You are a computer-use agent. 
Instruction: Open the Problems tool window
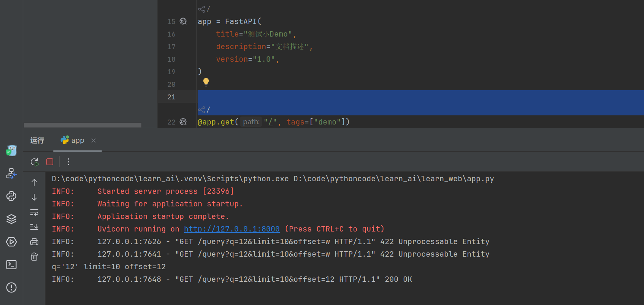coord(11,287)
